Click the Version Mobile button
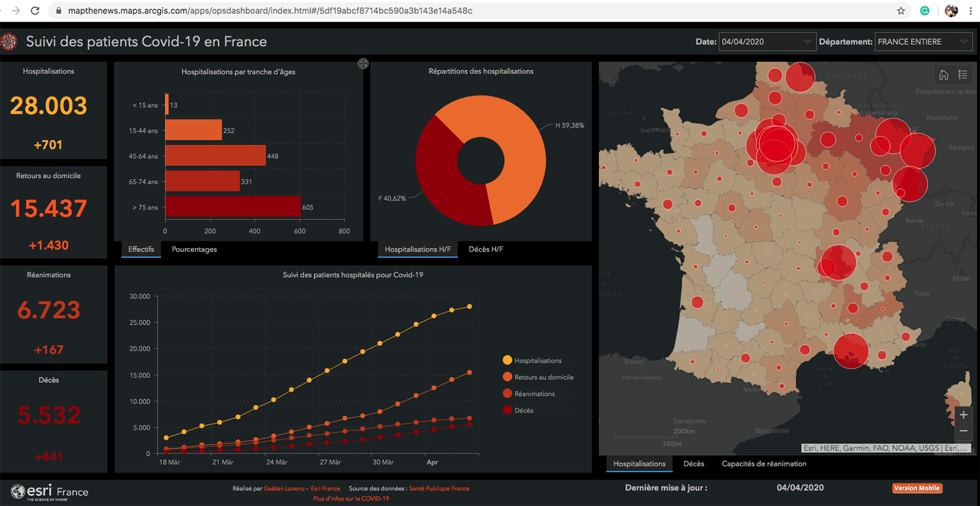Viewport: 980px width, 506px height. coord(917,488)
